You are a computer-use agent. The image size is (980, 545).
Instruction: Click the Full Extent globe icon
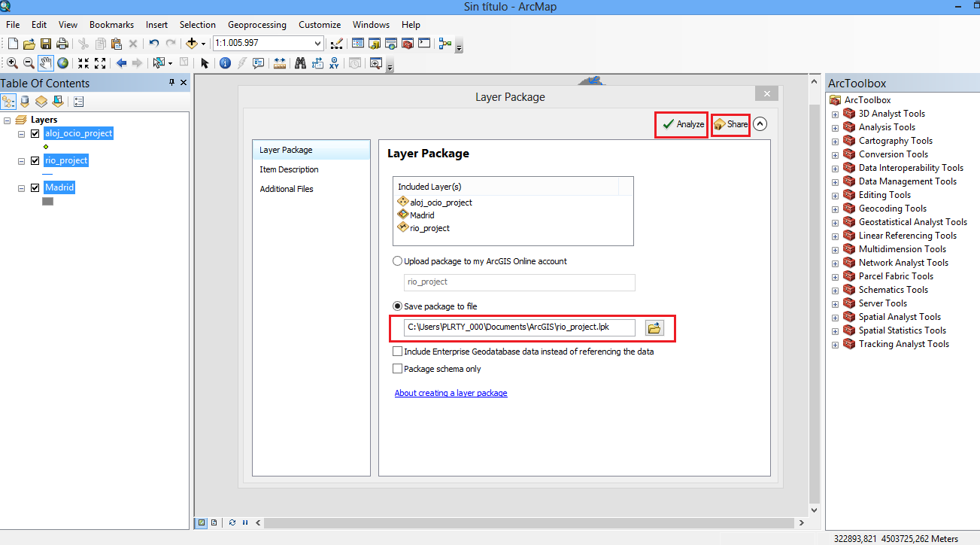62,63
